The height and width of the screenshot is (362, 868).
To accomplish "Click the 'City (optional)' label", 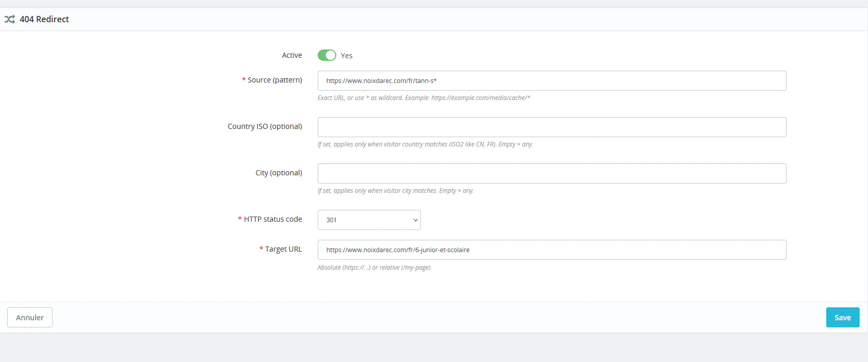I will tap(279, 173).
